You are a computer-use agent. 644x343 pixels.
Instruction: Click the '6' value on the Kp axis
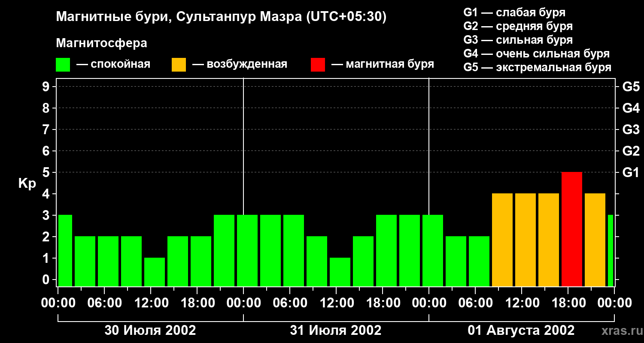[47, 151]
